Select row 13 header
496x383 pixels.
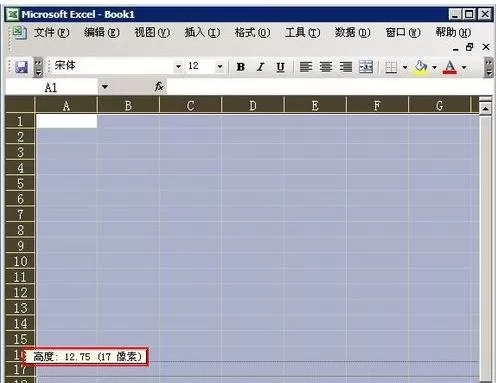pos(20,308)
